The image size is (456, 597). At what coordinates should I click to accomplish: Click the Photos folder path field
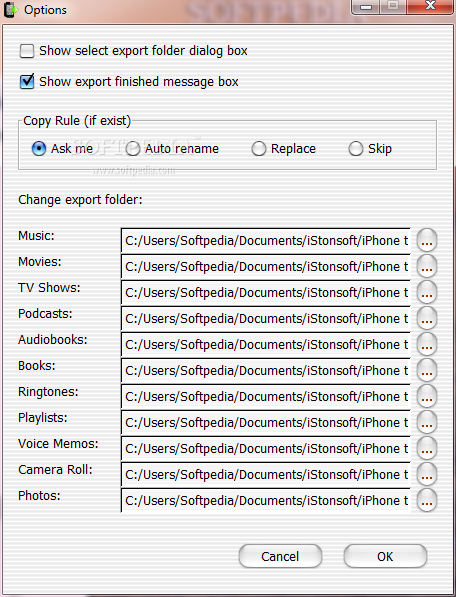(x=266, y=500)
